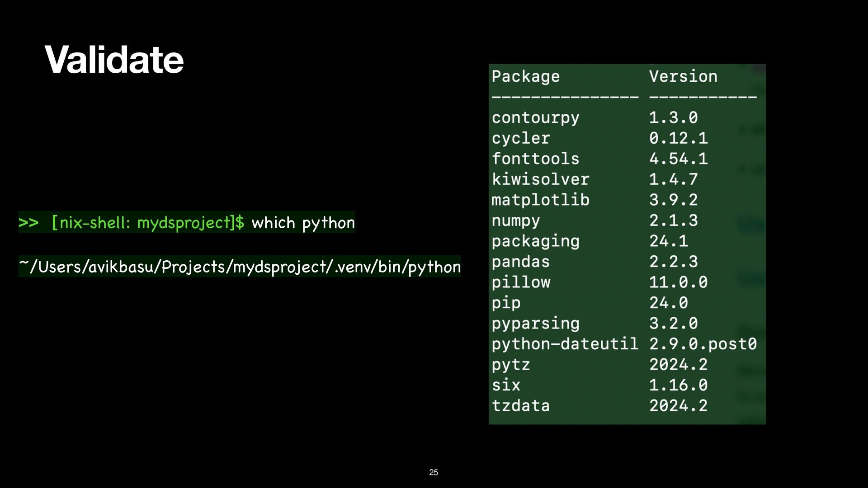Click the contourpy version '1.3.0'

(x=674, y=117)
